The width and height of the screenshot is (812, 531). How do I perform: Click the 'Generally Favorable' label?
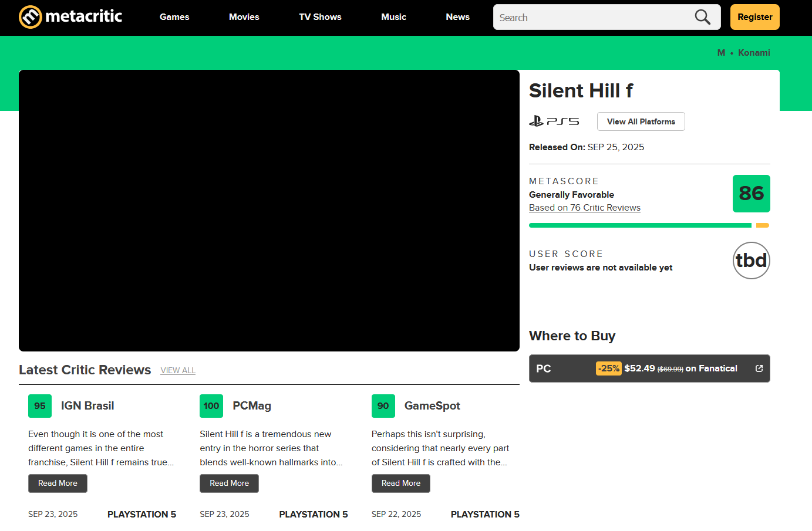click(571, 195)
